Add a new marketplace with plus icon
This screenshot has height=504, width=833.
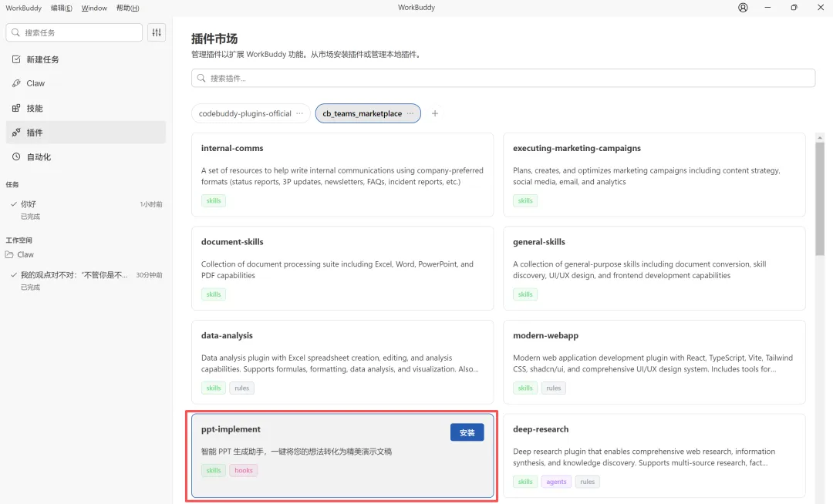tap(434, 113)
